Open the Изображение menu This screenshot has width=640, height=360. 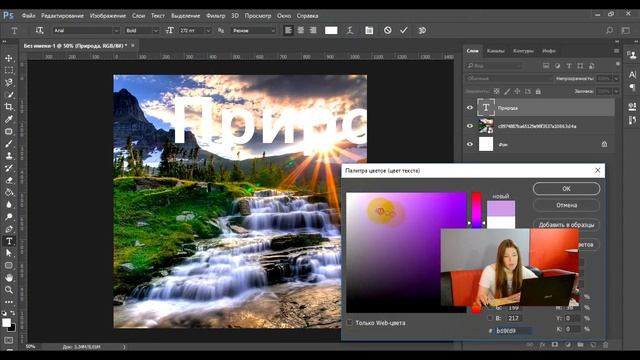(108, 16)
